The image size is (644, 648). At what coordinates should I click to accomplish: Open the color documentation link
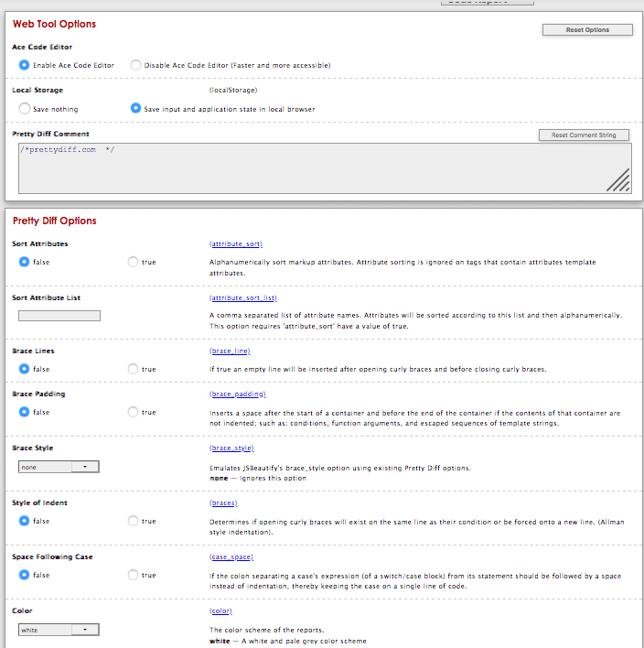click(220, 610)
